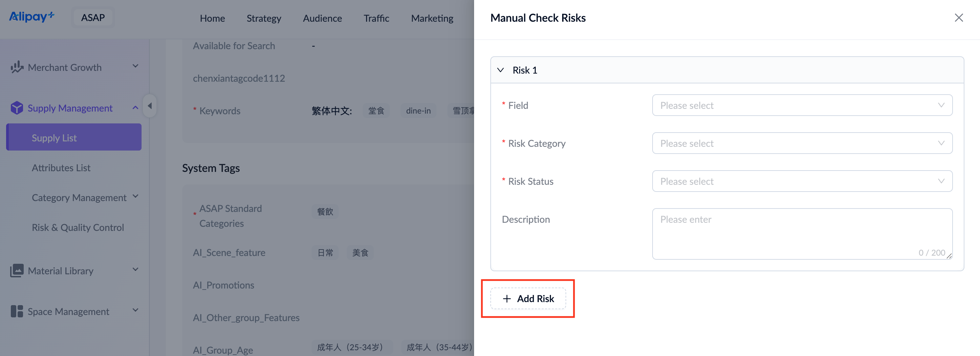Open the Risk Category dropdown
980x356 pixels.
point(802,143)
